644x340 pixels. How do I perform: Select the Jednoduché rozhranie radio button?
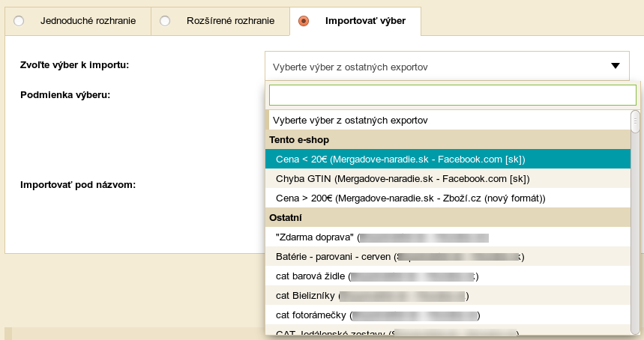point(19,21)
